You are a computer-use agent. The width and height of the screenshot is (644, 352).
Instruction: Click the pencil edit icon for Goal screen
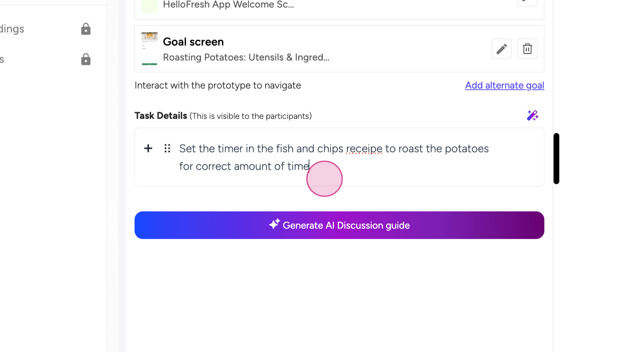[501, 49]
